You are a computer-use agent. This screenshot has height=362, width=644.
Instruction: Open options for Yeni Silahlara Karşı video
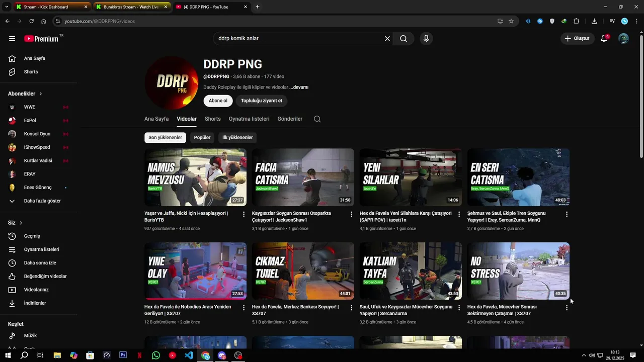tap(459, 214)
